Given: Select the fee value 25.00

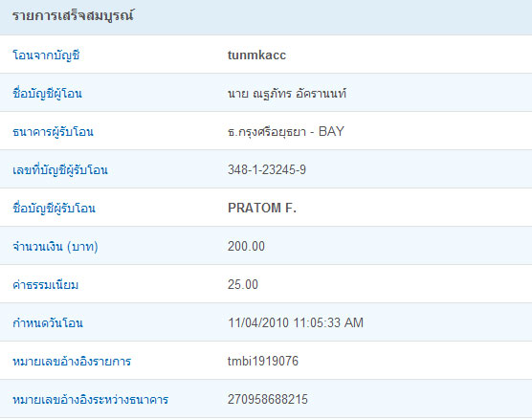Looking at the screenshot, I should pos(243,285).
